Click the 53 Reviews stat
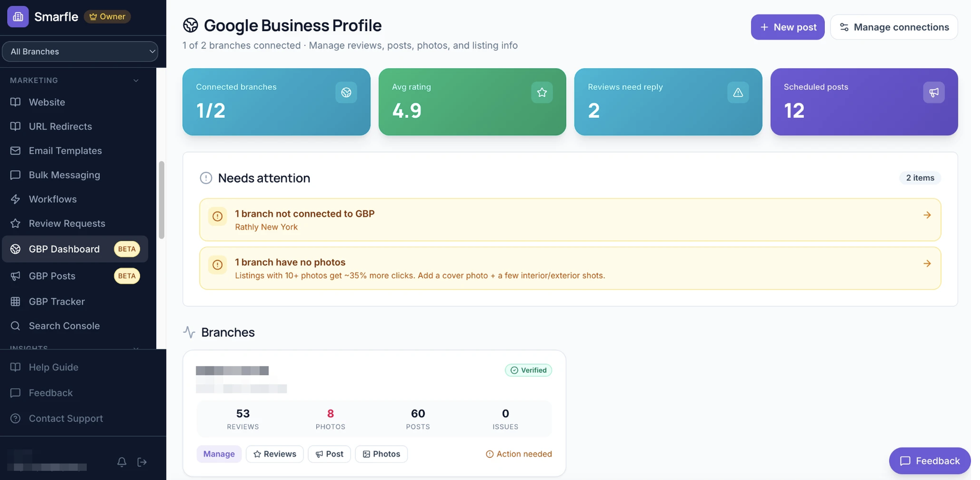Screen dimensions: 980x480 click(243, 419)
